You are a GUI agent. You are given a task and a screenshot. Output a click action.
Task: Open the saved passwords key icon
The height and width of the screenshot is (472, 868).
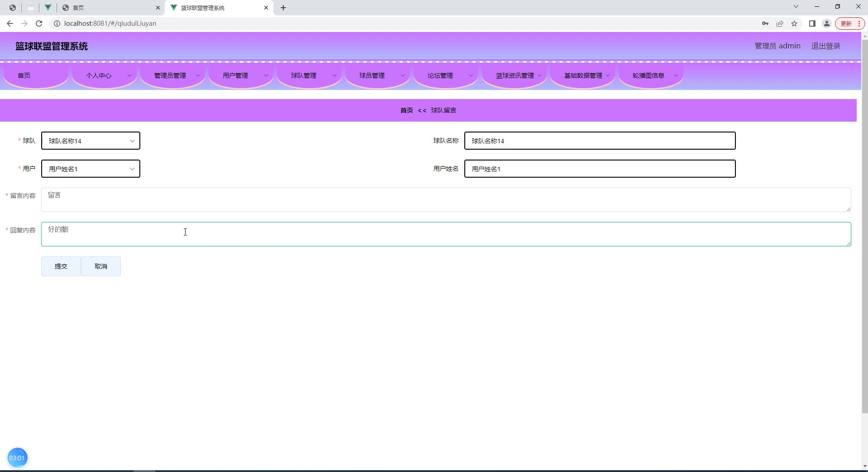click(x=765, y=24)
